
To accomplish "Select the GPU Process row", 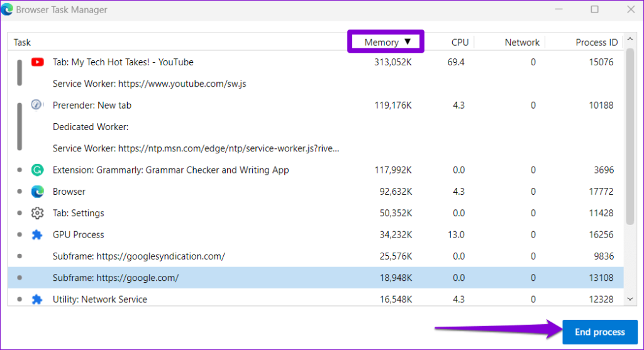I will [316, 235].
